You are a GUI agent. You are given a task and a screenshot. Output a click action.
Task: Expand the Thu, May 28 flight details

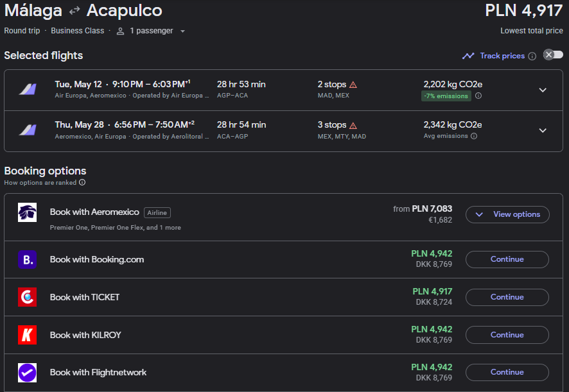[543, 130]
